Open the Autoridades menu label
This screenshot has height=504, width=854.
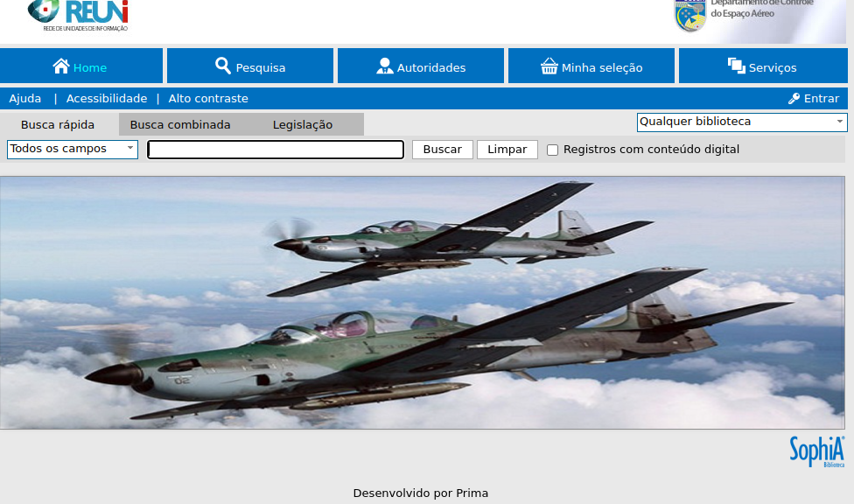(x=430, y=67)
